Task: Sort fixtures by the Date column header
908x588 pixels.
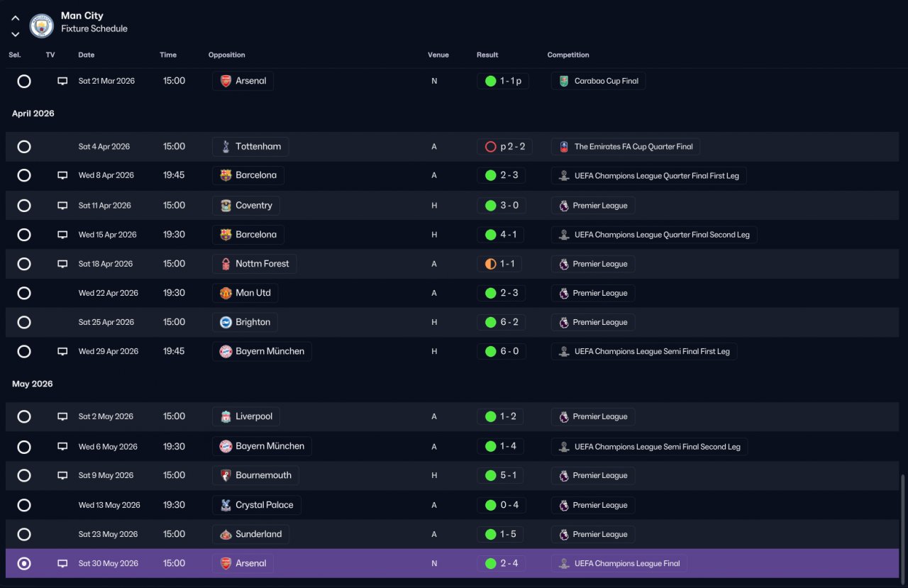Action: pyautogui.click(x=87, y=55)
